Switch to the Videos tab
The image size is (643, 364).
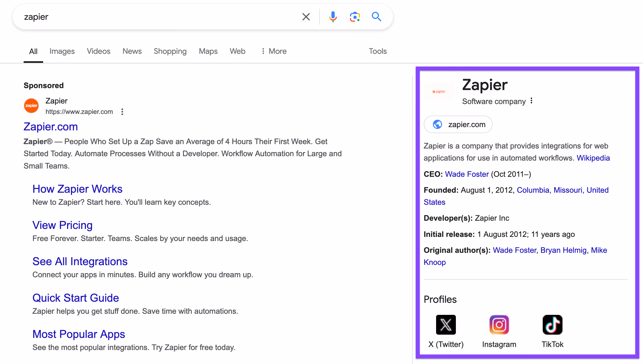(x=99, y=51)
